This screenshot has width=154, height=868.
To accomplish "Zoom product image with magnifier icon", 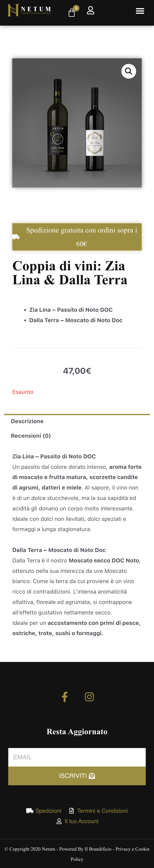I will (129, 71).
